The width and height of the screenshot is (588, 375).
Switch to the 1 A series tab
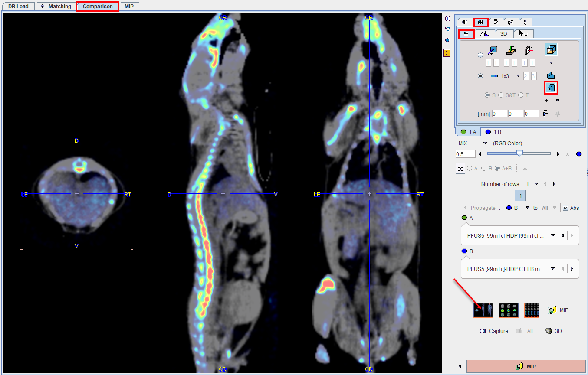468,132
